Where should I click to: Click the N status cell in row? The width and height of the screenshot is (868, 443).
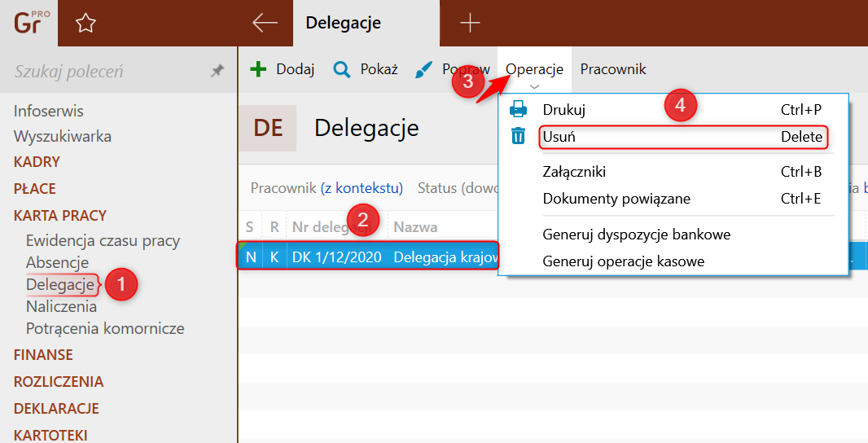tap(251, 257)
